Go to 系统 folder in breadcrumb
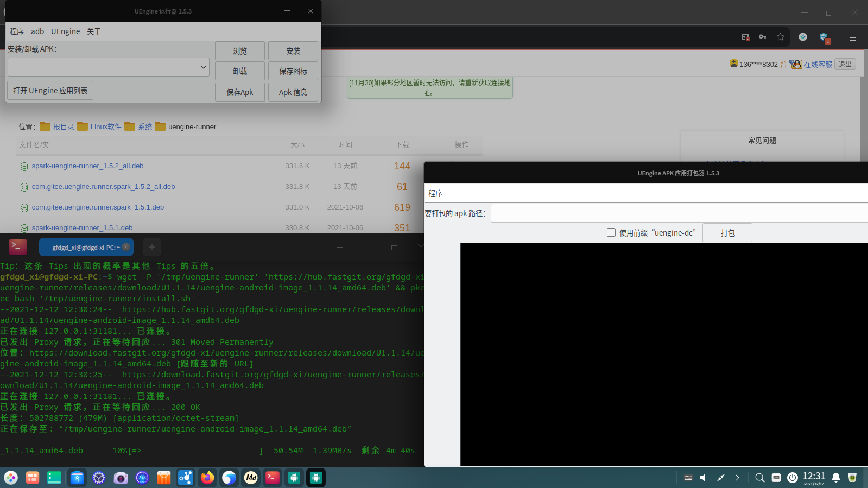868x488 pixels. 145,127
